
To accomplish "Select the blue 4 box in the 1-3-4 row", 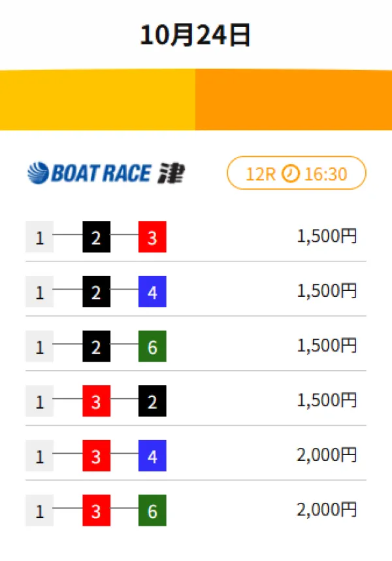I will (152, 456).
